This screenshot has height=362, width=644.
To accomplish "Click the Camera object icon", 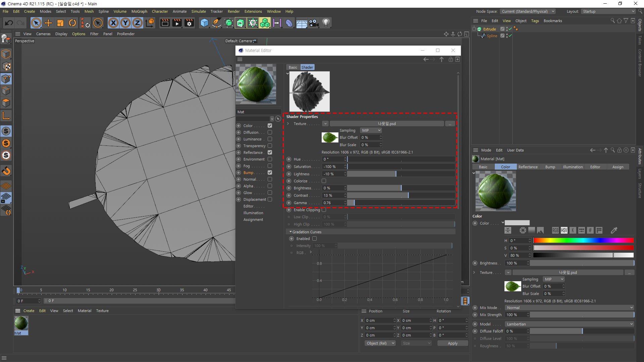I will point(314,23).
